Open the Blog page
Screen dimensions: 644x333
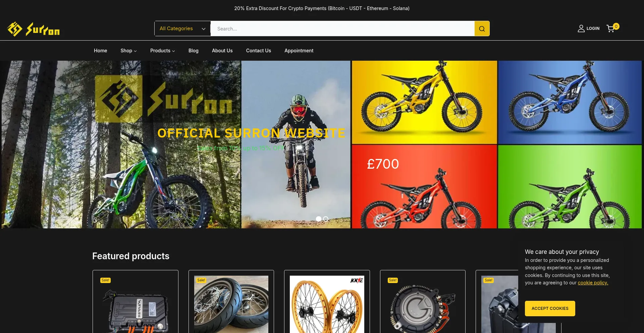click(194, 51)
